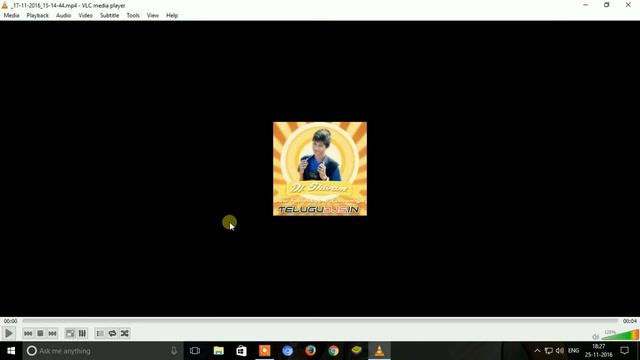640x360 pixels.
Task: Open the Media menu
Action: pos(11,16)
